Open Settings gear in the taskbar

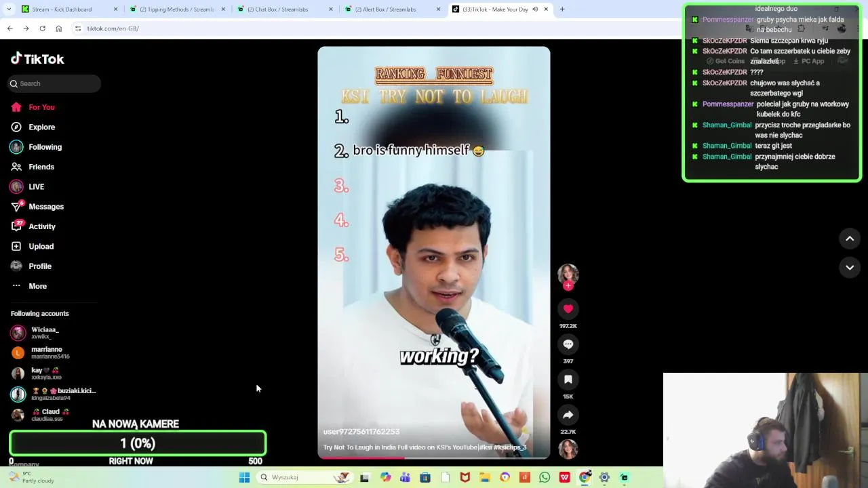point(604,477)
